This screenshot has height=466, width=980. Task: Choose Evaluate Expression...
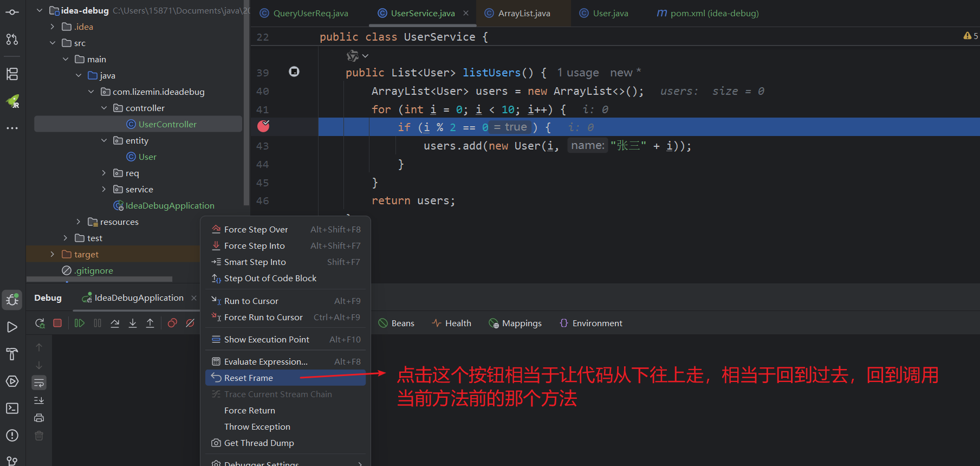pos(285,361)
